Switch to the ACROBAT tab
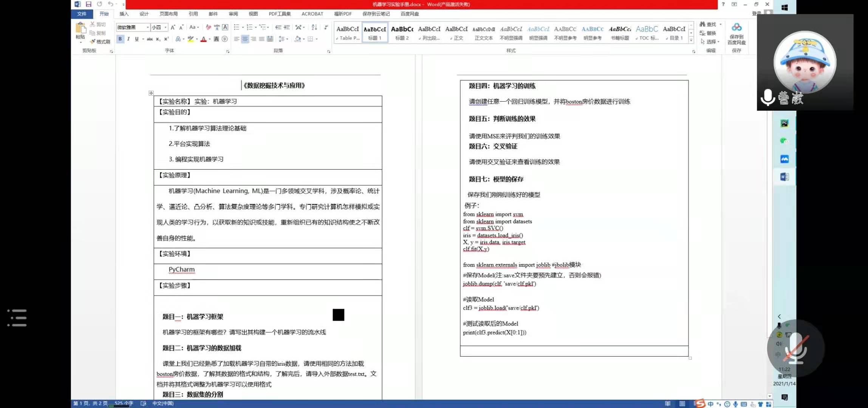This screenshot has width=868, height=408. pos(313,14)
